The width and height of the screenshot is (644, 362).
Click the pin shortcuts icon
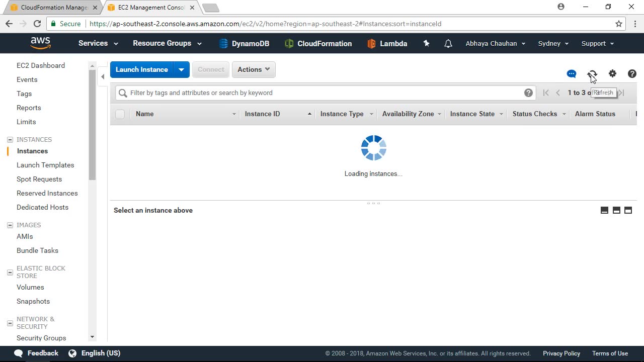tap(426, 44)
